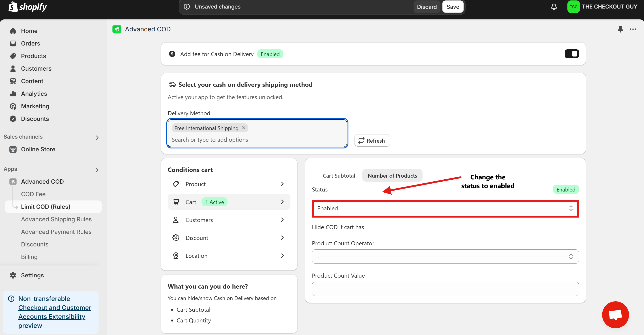Click the Enabled badge beside Status
Image resolution: width=644 pixels, height=335 pixels.
[565, 189]
